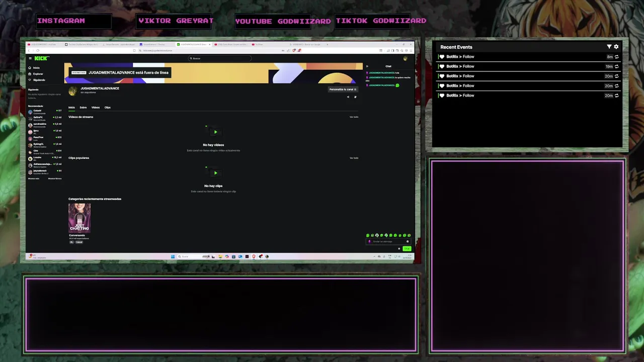This screenshot has height=362, width=644.
Task: Open recommended channel sandreakina
Action: pyautogui.click(x=44, y=125)
